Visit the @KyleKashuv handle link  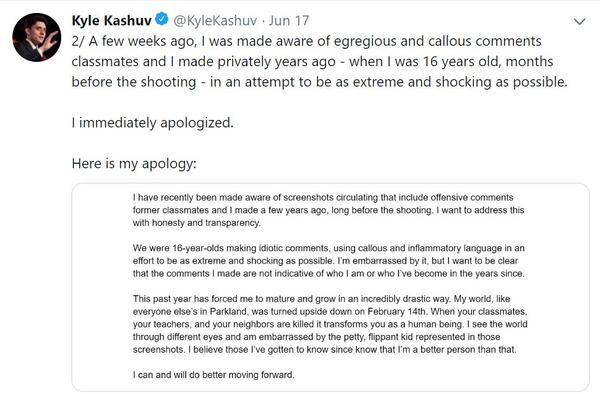click(x=215, y=20)
